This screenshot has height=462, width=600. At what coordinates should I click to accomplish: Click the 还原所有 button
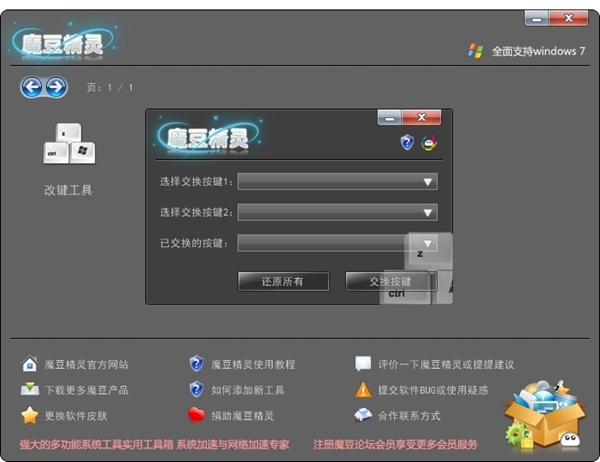click(x=283, y=282)
